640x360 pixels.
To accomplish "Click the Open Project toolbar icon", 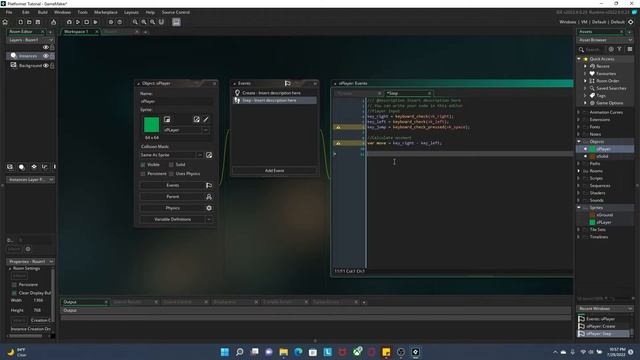I will pos(29,22).
